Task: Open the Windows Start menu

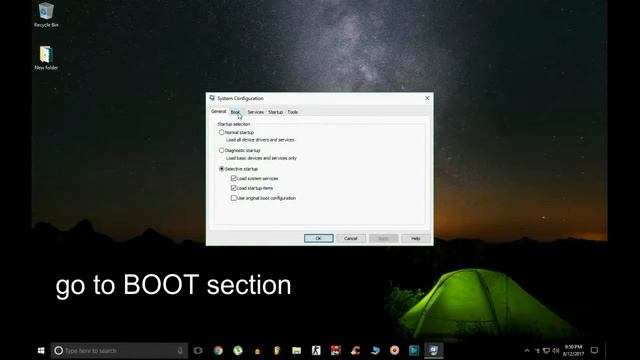Action: point(41,351)
